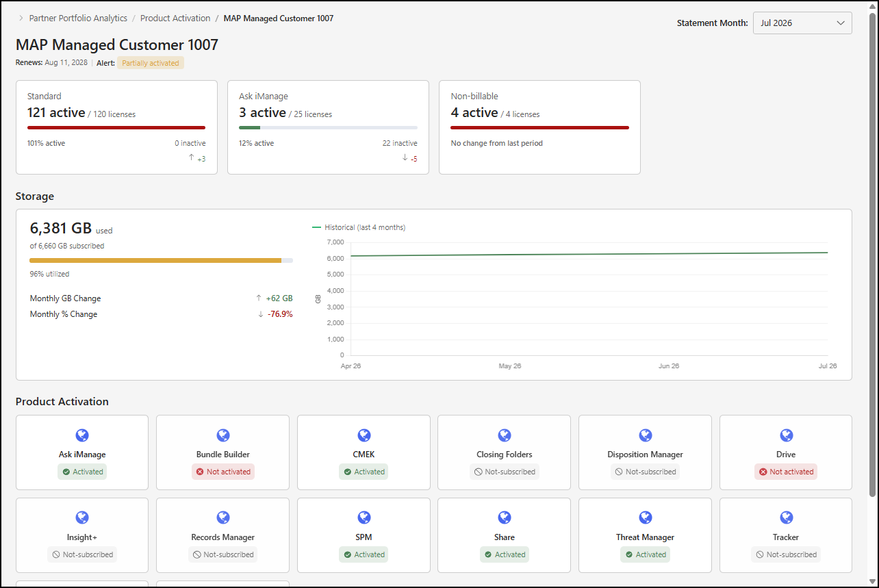Click the 12% active text

pos(257,143)
